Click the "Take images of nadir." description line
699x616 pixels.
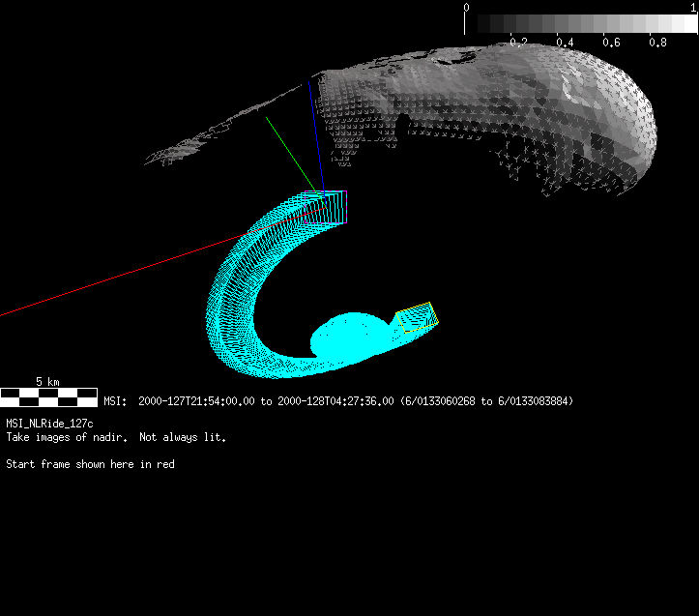116,437
